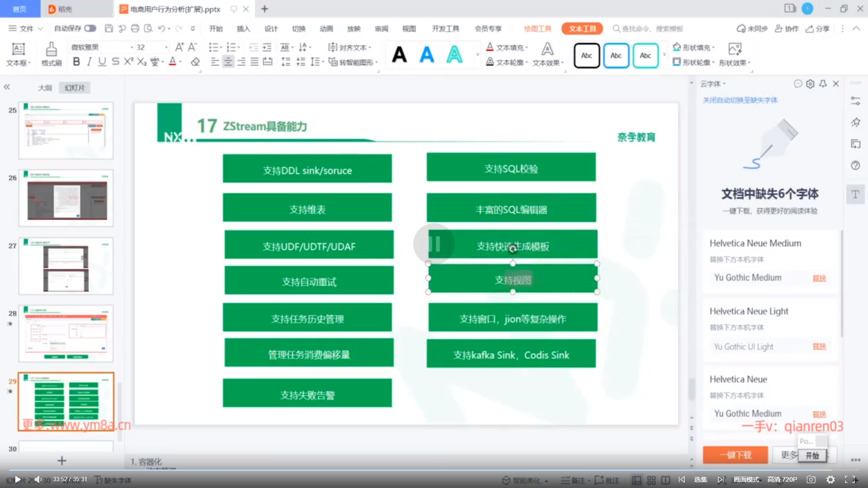Open the cloud font panel settings gear
Image resolution: width=868 pixels, height=488 pixels.
[810, 84]
